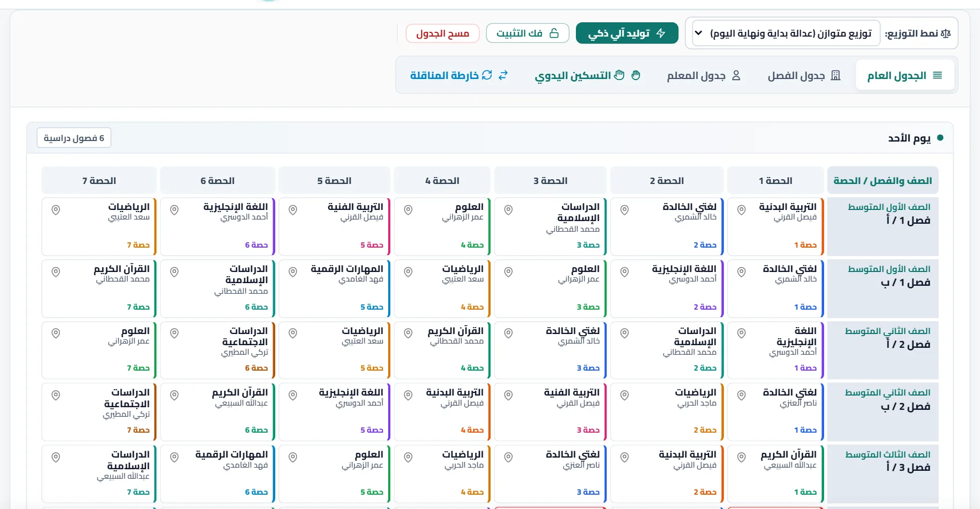Open the الدراسات الإسلامية period 7 card for class 3/أ
The height and width of the screenshot is (509, 980).
[99, 474]
